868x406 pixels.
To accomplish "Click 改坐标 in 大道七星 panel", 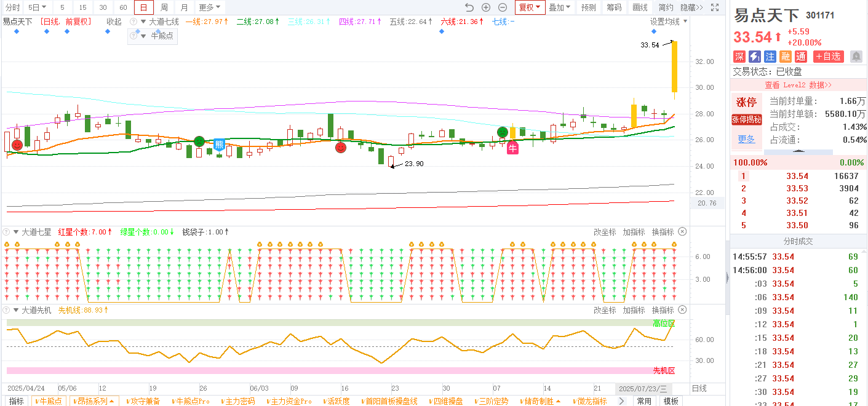I will tap(605, 232).
